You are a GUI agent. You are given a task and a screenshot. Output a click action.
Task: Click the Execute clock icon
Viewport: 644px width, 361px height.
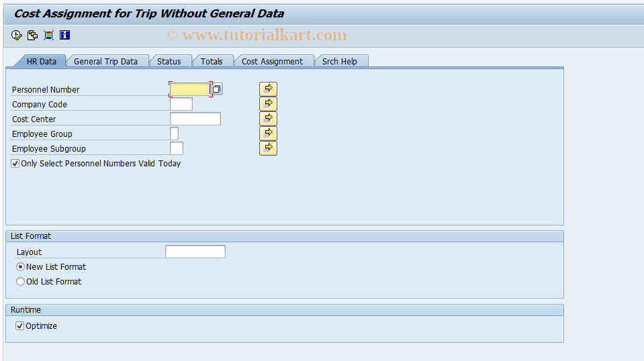16,36
